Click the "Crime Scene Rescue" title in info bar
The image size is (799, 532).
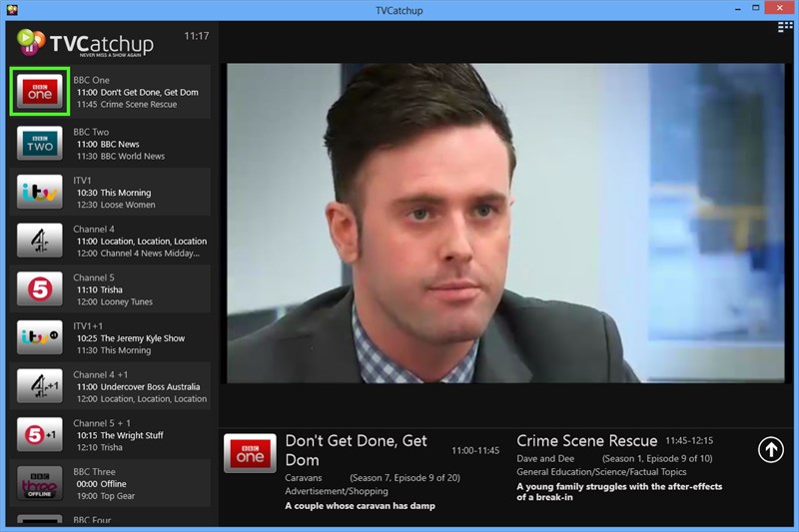[x=586, y=440]
